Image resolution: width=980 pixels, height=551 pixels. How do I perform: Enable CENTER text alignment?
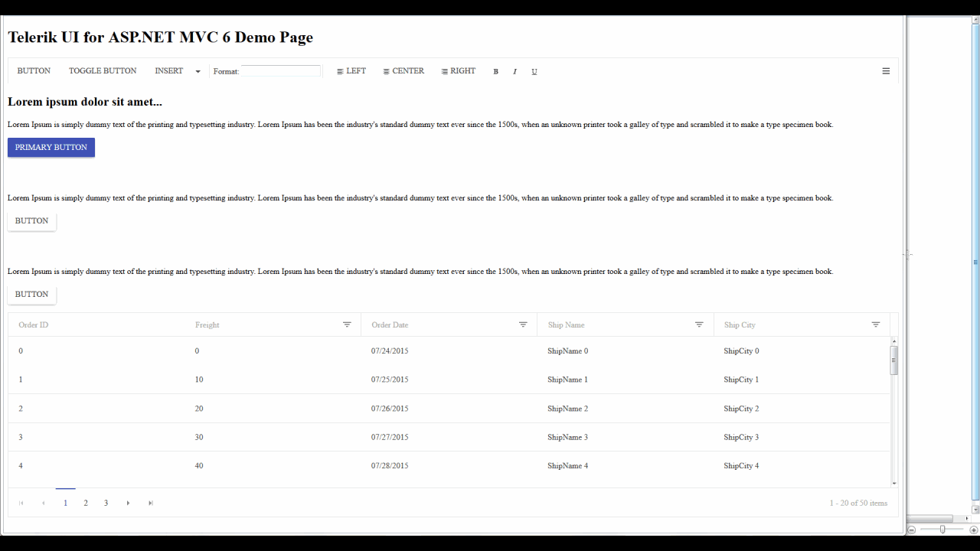[403, 71]
